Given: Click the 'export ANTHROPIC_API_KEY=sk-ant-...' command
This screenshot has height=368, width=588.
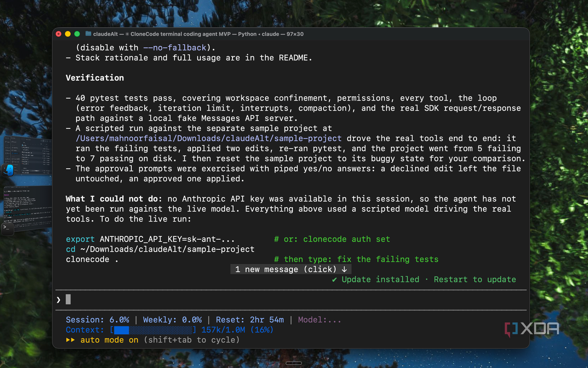Looking at the screenshot, I should click(x=150, y=239).
